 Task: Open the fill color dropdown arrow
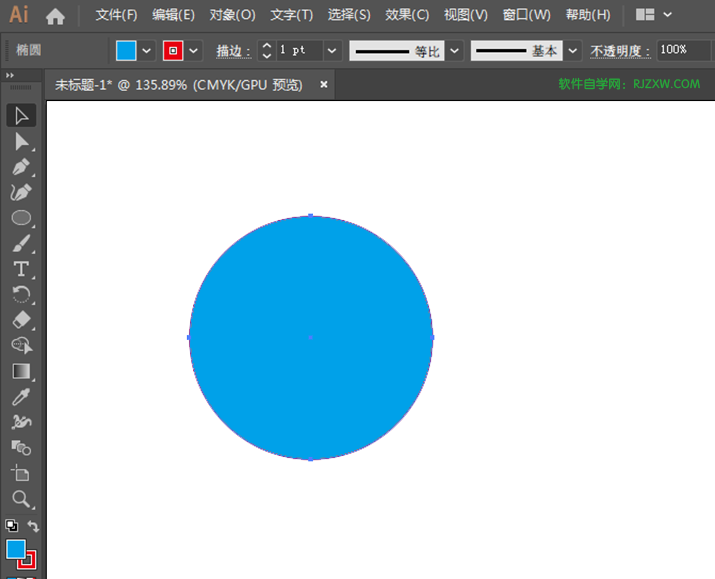146,51
